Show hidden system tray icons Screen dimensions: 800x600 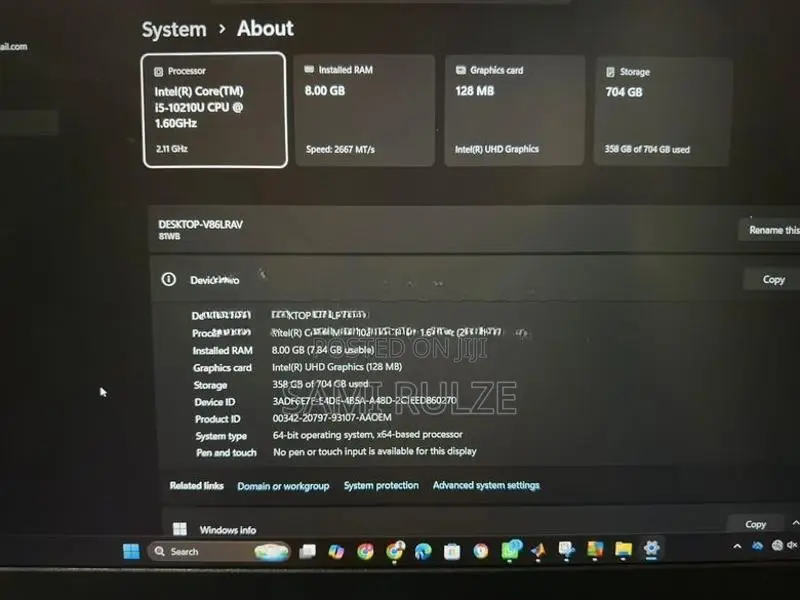737,546
